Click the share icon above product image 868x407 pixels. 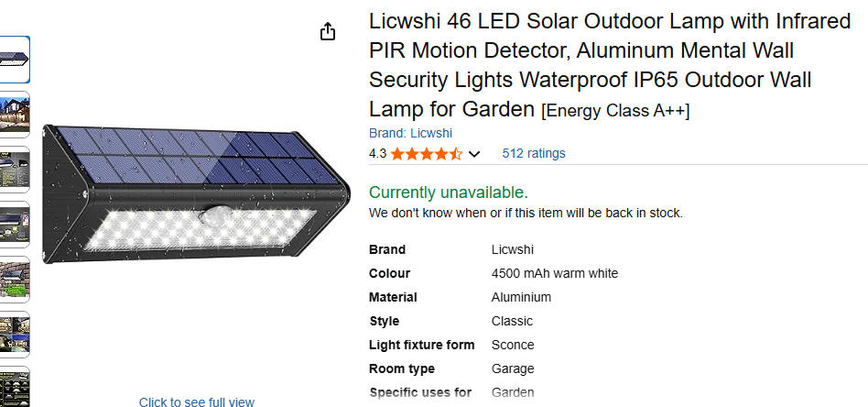click(x=328, y=32)
